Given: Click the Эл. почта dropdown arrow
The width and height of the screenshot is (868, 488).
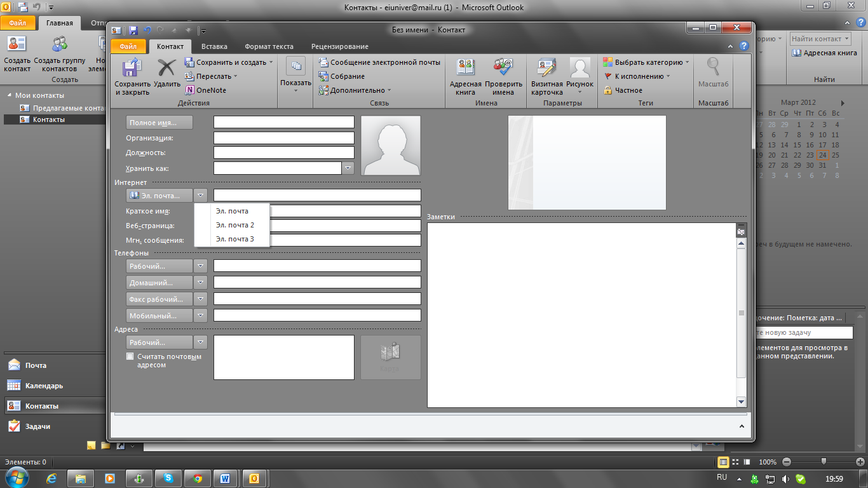Looking at the screenshot, I should 201,196.
